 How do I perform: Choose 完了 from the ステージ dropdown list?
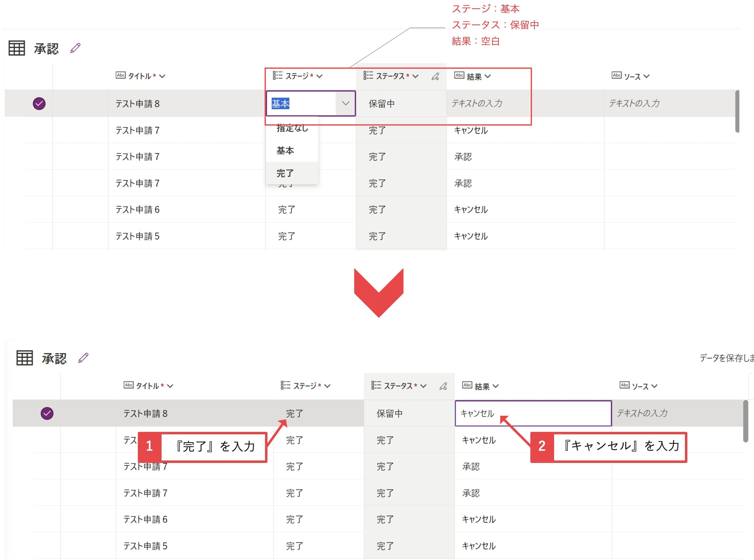coord(285,173)
